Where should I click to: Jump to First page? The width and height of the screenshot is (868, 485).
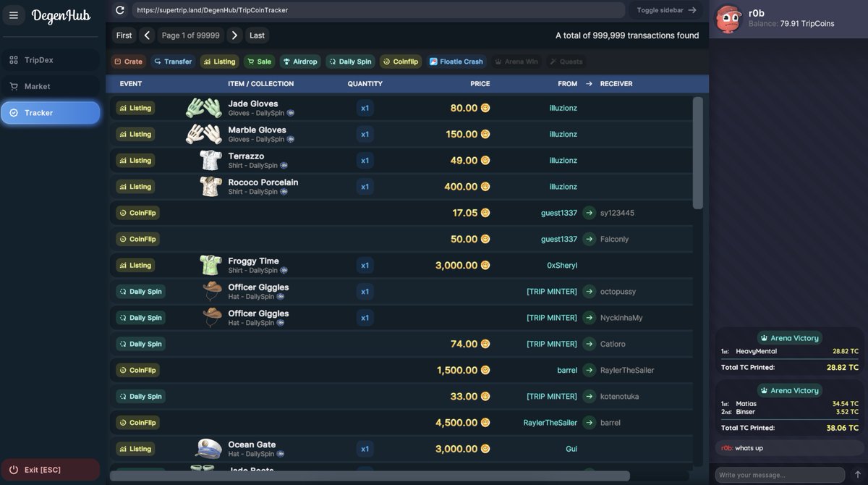click(124, 35)
